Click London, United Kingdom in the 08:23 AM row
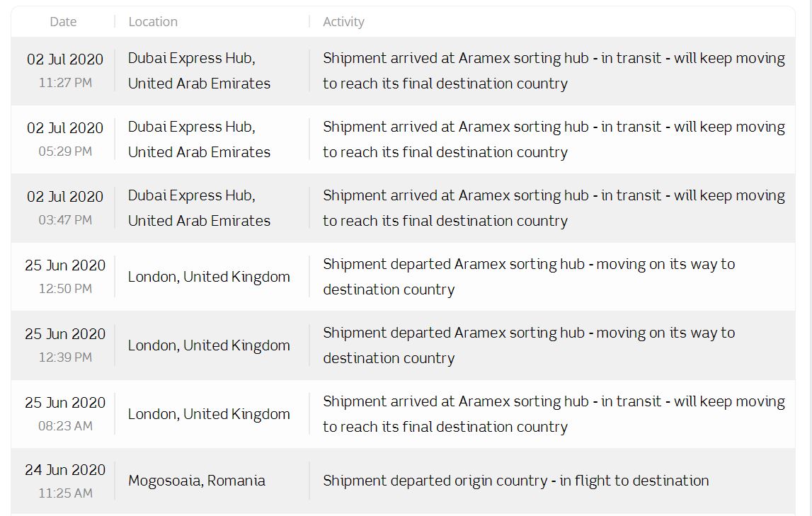812x516 pixels. (209, 414)
